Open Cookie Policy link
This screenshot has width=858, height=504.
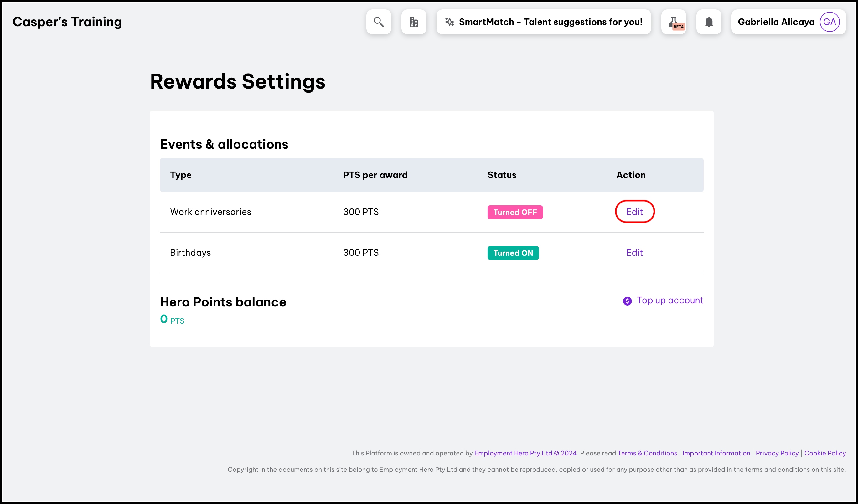pyautogui.click(x=824, y=453)
